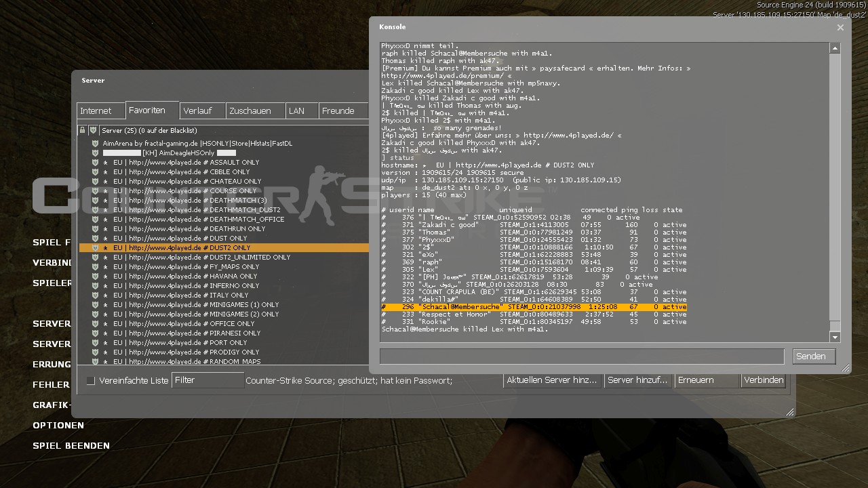Click the shield icon on the INFERNO ONLY row
This screenshot has width=868, height=488.
click(x=96, y=286)
